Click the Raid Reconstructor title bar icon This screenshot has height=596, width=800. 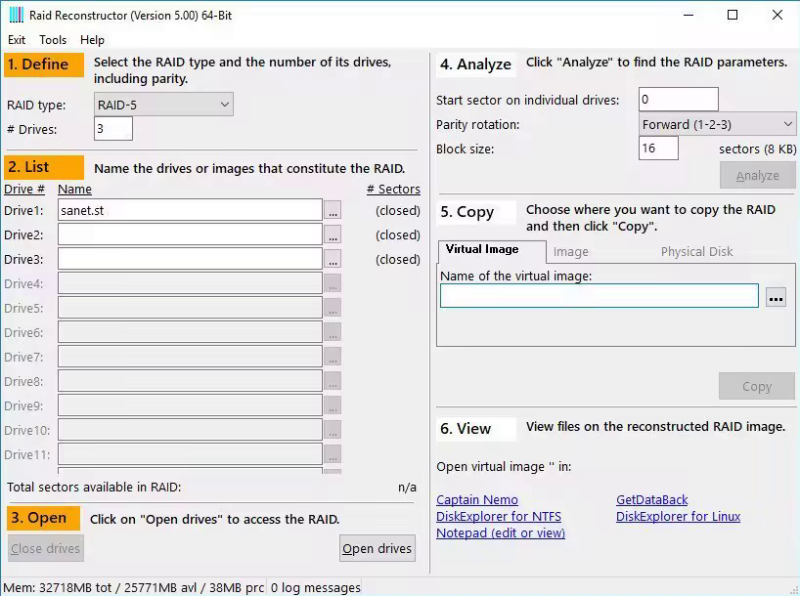click(x=15, y=15)
